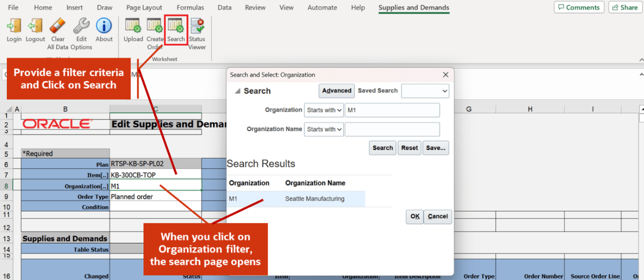Click the dialog Search button
644x280 pixels.
click(x=382, y=148)
